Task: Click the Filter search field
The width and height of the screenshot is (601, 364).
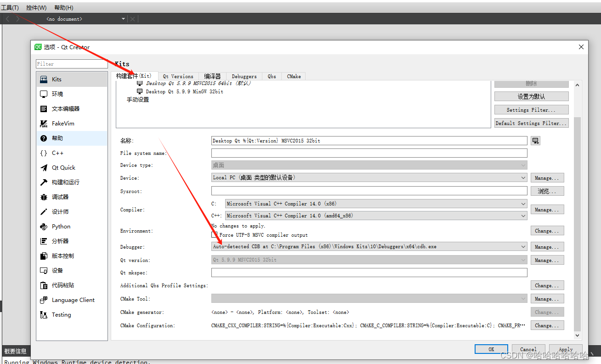Action: pyautogui.click(x=72, y=64)
